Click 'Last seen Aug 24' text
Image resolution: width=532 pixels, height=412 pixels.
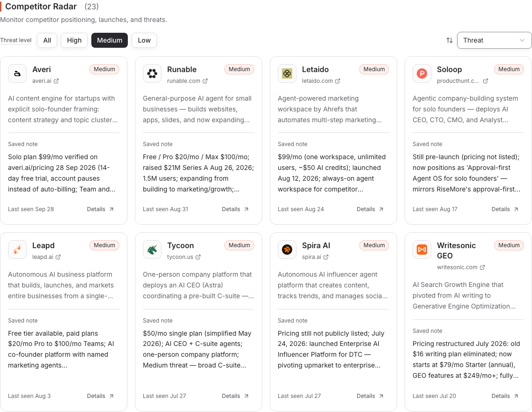(x=301, y=209)
